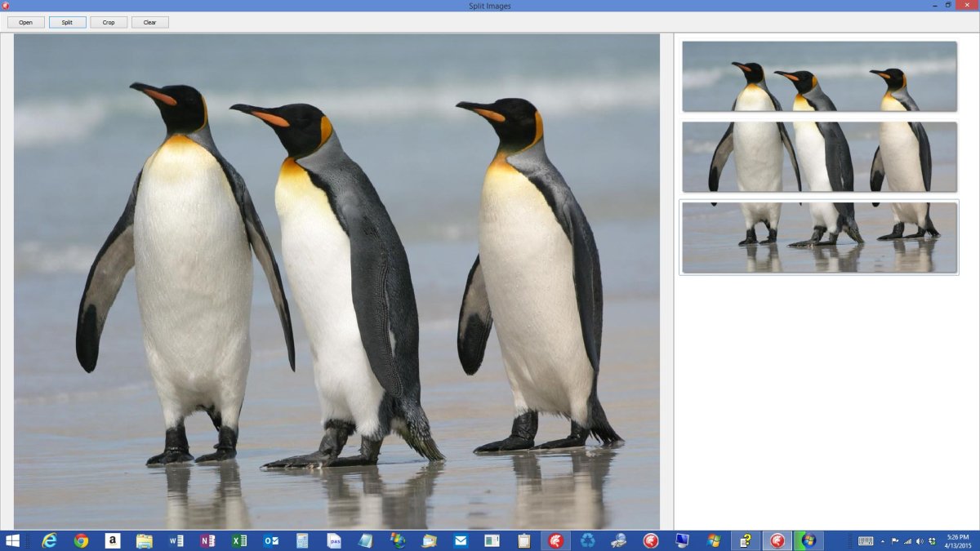Show hidden system tray icons
Screen dimensions: 980x551
[x=883, y=541]
